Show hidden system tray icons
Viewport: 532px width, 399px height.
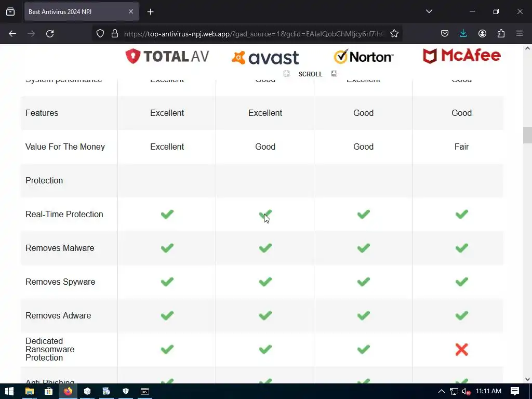tap(442, 391)
